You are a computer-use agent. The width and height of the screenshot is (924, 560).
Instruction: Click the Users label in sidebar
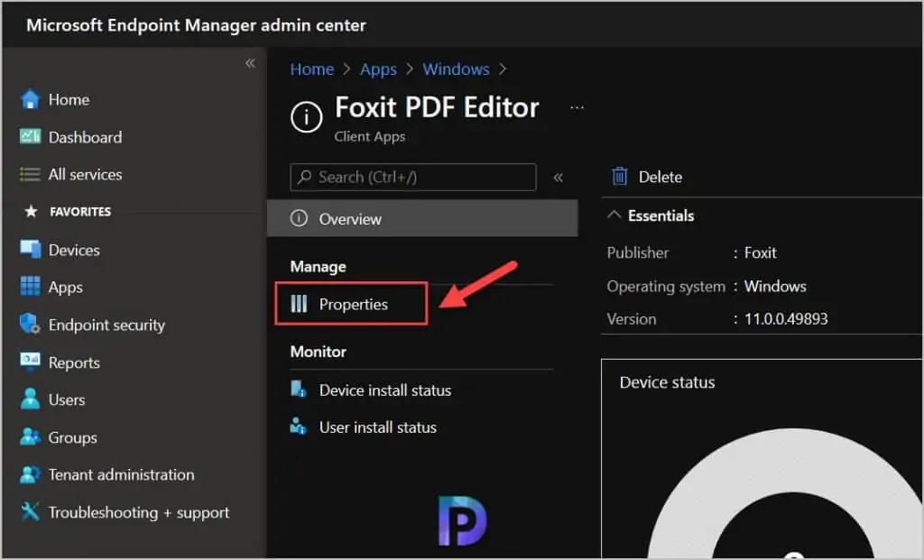click(67, 399)
